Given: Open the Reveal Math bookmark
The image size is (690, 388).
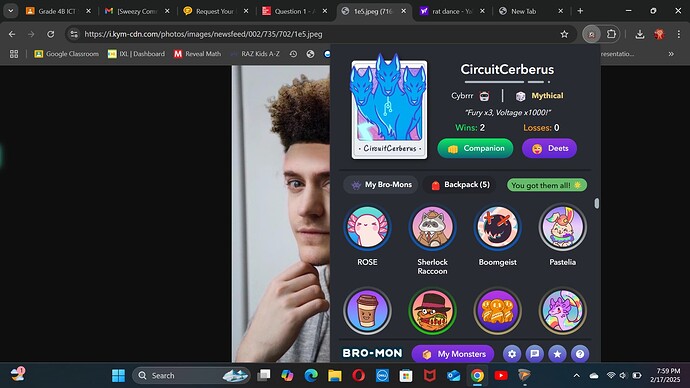Looking at the screenshot, I should point(197,54).
